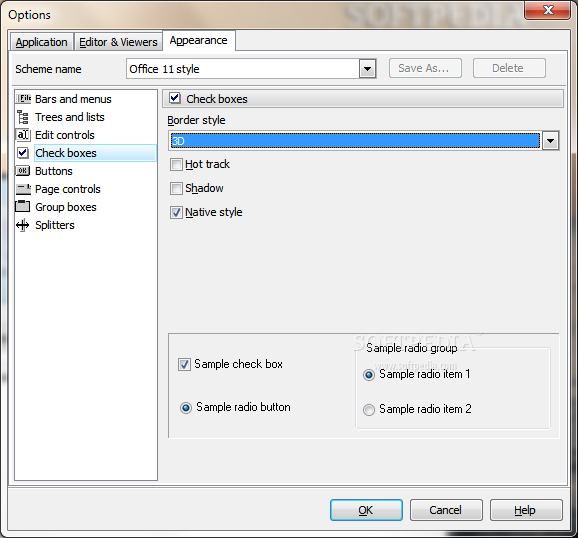Click the Office 11 style scheme field
The width and height of the screenshot is (578, 538).
pos(243,69)
